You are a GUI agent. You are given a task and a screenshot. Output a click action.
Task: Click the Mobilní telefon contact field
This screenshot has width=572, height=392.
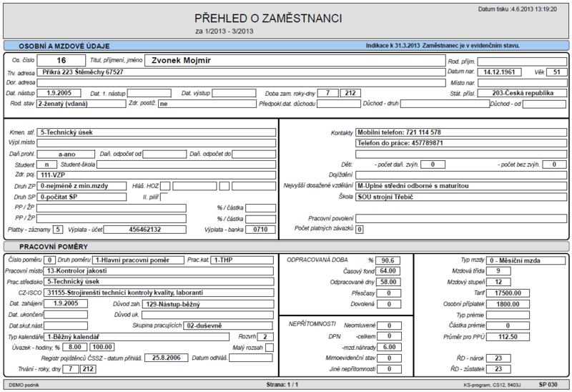(461, 132)
